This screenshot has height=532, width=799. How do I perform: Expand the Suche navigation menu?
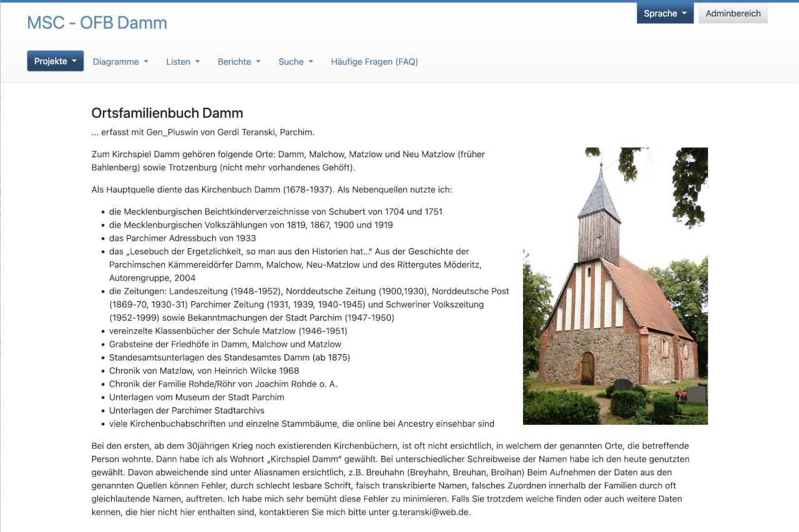[295, 62]
